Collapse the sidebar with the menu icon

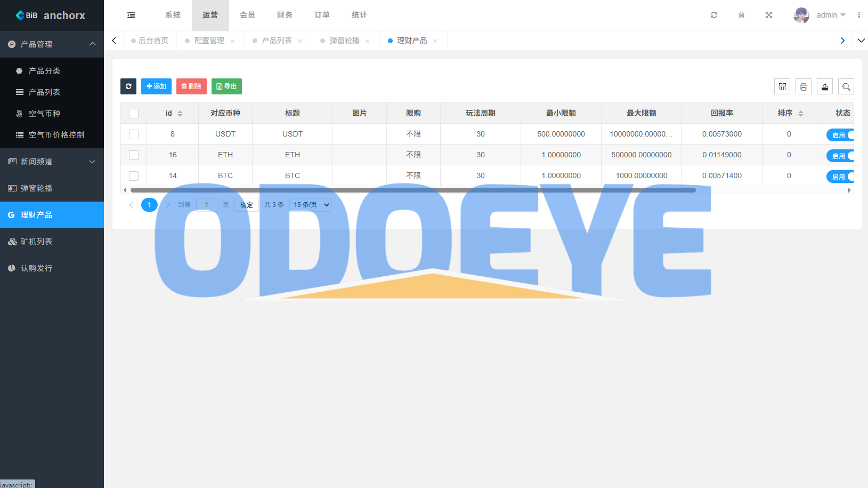131,15
